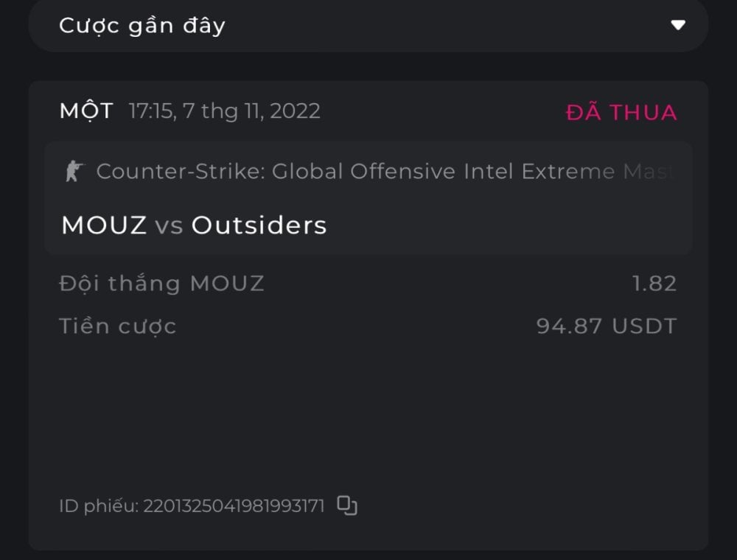This screenshot has width=737, height=560.
Task: Click the vs text between the teams
Action: click(169, 226)
